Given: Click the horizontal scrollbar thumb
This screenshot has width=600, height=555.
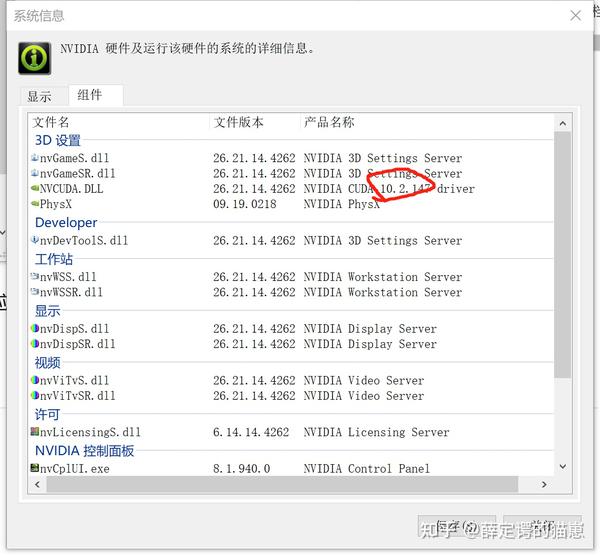Looking at the screenshot, I should pos(282,485).
